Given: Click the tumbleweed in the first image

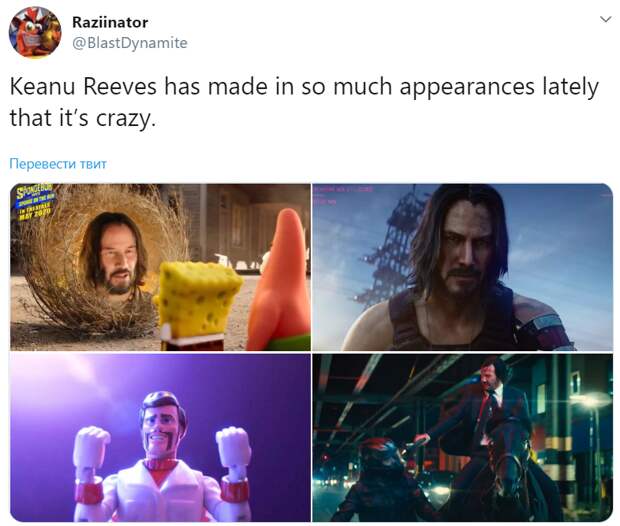Looking at the screenshot, I should coord(99,263).
